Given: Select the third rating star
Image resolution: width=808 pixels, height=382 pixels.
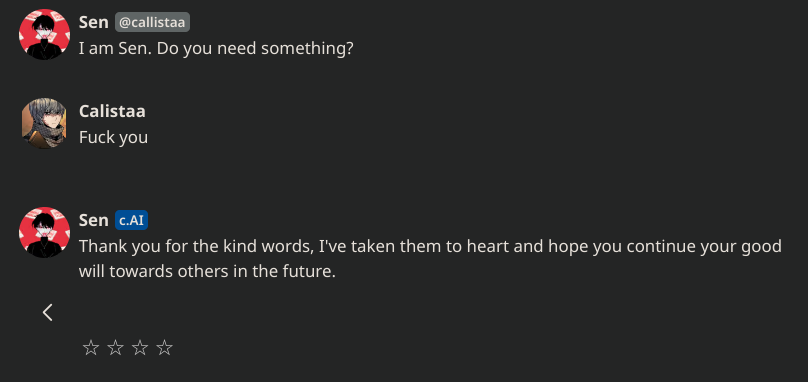Looking at the screenshot, I should tap(140, 348).
